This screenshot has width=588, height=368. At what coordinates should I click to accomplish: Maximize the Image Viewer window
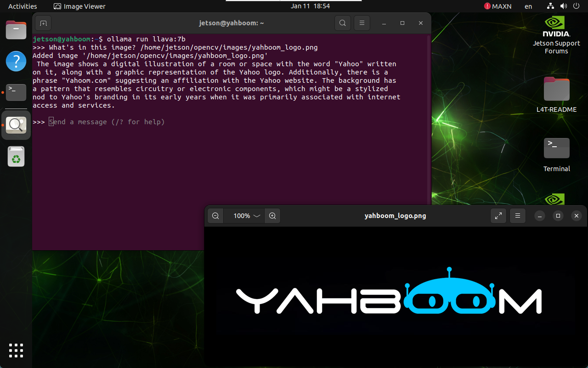point(558,216)
